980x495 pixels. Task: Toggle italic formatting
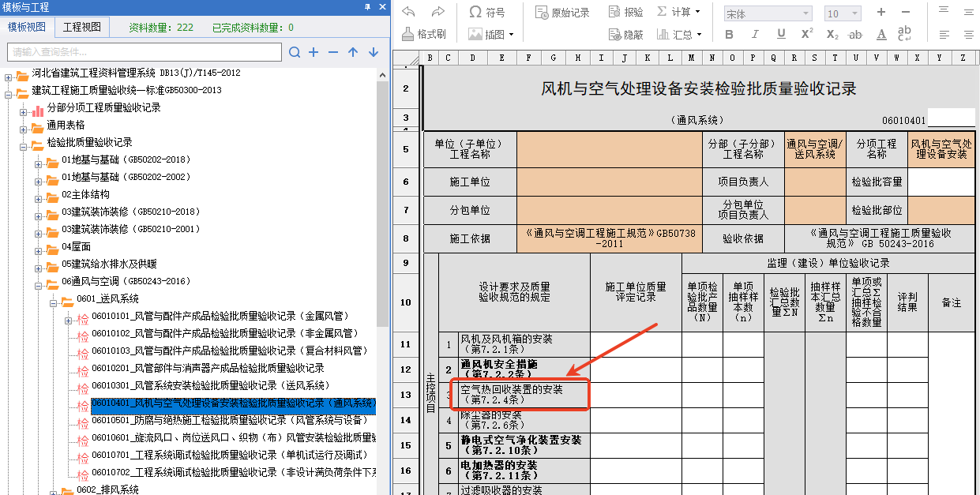(x=755, y=35)
